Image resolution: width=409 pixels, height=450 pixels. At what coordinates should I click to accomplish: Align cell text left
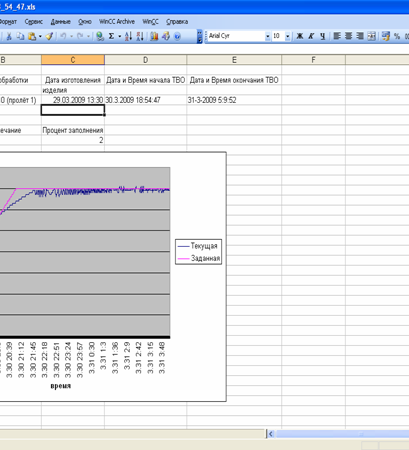click(x=337, y=36)
